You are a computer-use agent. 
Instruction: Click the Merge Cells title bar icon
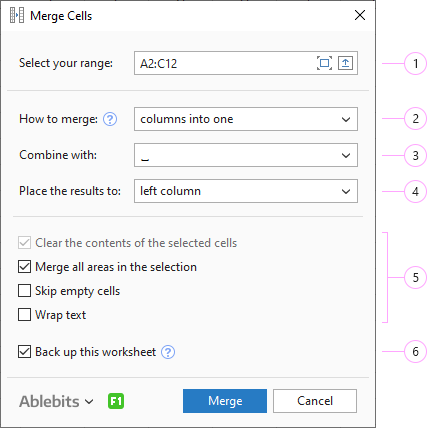point(17,15)
